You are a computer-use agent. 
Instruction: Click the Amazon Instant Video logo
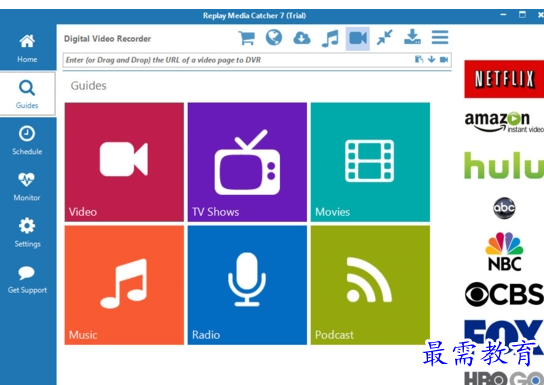click(x=504, y=122)
